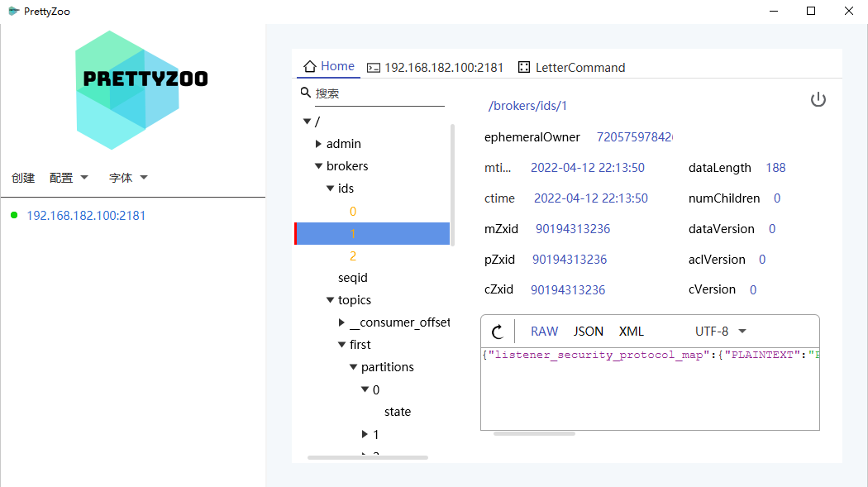Close the PrettyZoo window
This screenshot has width=868, height=487.
849,11
